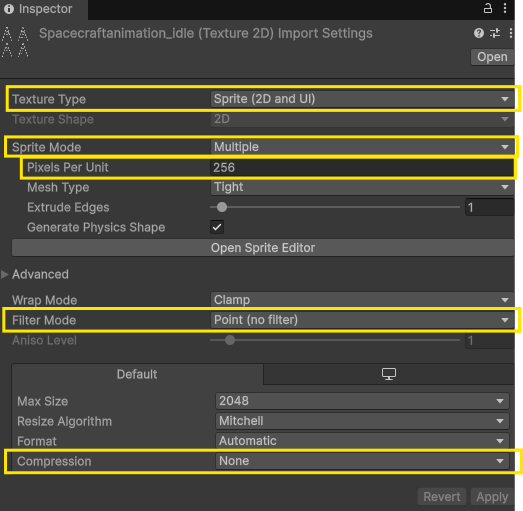Open the Resize Algorithm dropdown
The image size is (523, 511).
[362, 421]
